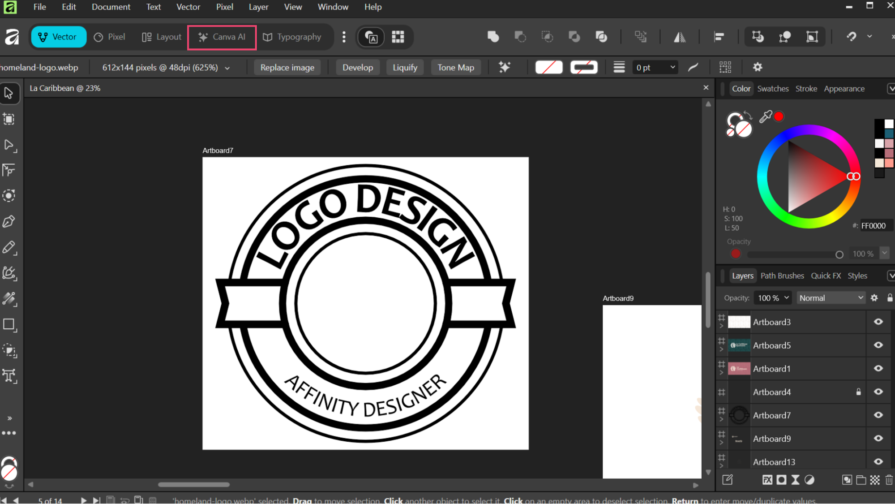The image size is (895, 504).
Task: Click the color opacity slider handle
Action: 839,255
